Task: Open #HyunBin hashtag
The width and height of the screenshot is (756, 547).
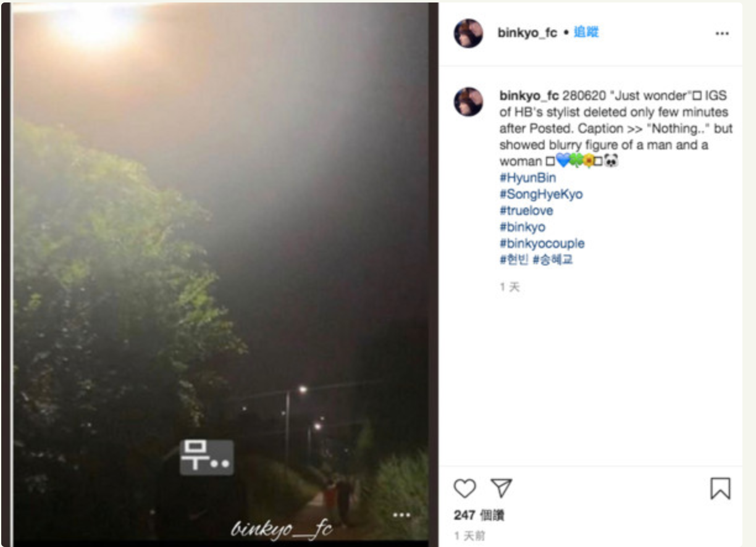Action: click(527, 178)
